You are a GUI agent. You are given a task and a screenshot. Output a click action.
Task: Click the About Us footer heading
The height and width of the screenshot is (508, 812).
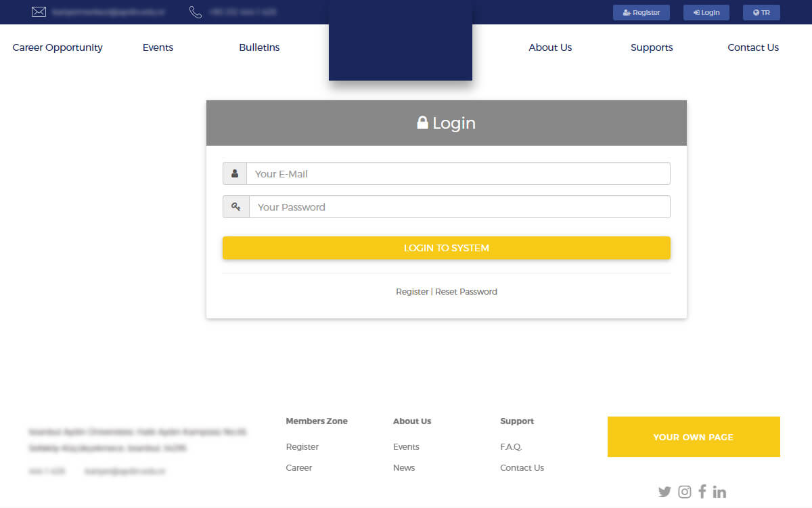412,421
